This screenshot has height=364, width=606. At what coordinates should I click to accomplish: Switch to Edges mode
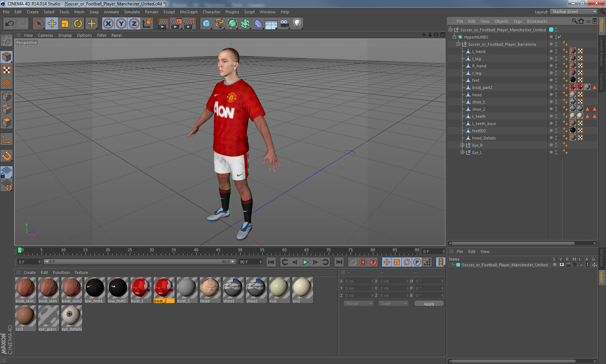6,109
